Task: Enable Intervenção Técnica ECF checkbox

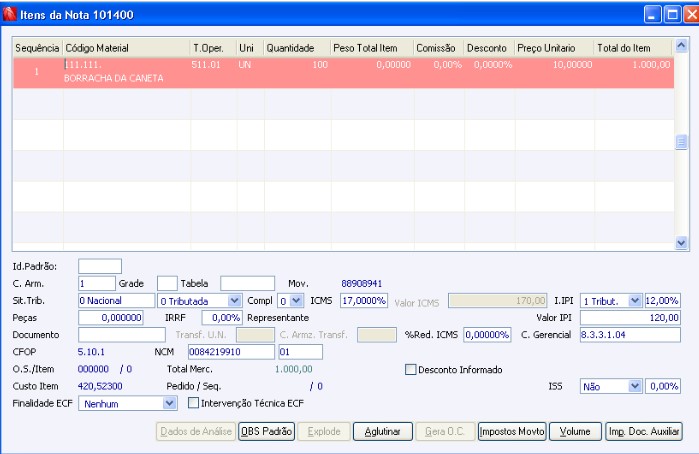Action: (193, 403)
